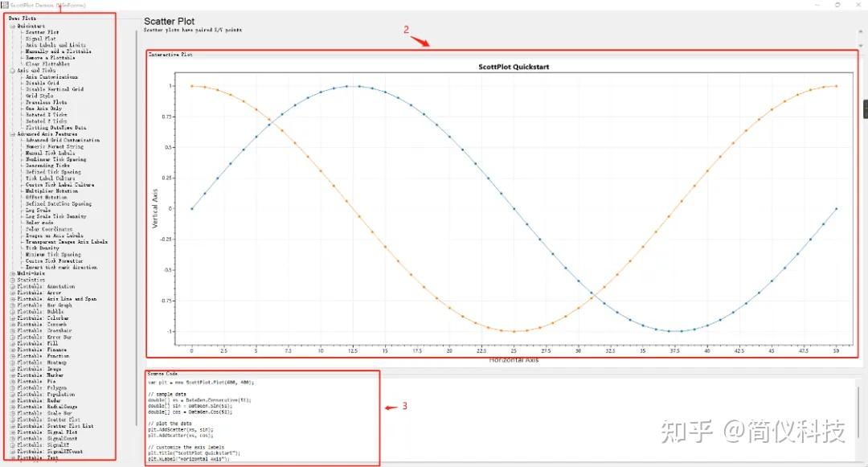Expand the Plottable: Finance node

coord(12,350)
